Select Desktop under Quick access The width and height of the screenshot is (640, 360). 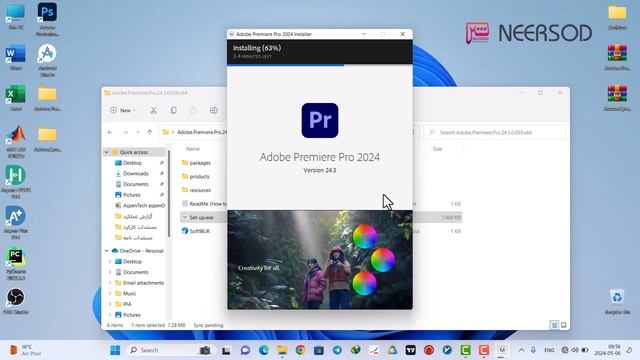click(x=132, y=163)
